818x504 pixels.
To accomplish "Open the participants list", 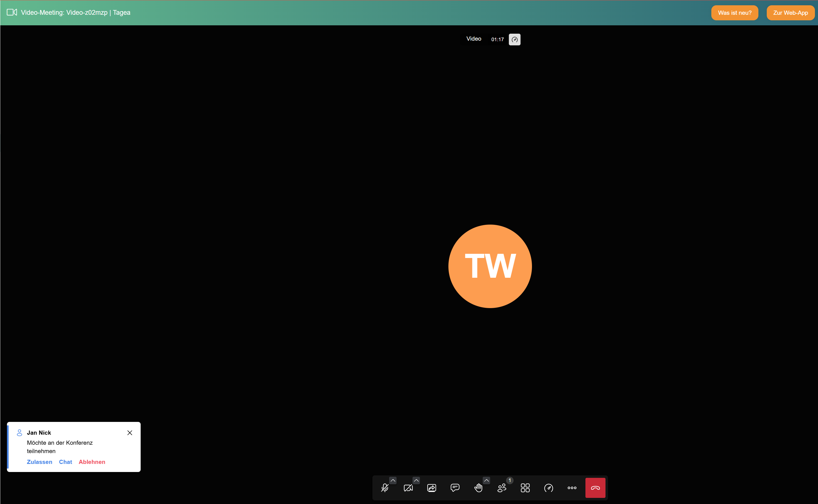I will (x=502, y=488).
